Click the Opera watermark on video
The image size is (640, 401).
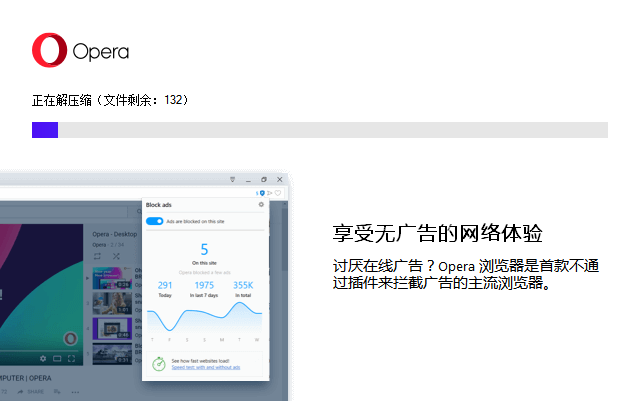70,339
